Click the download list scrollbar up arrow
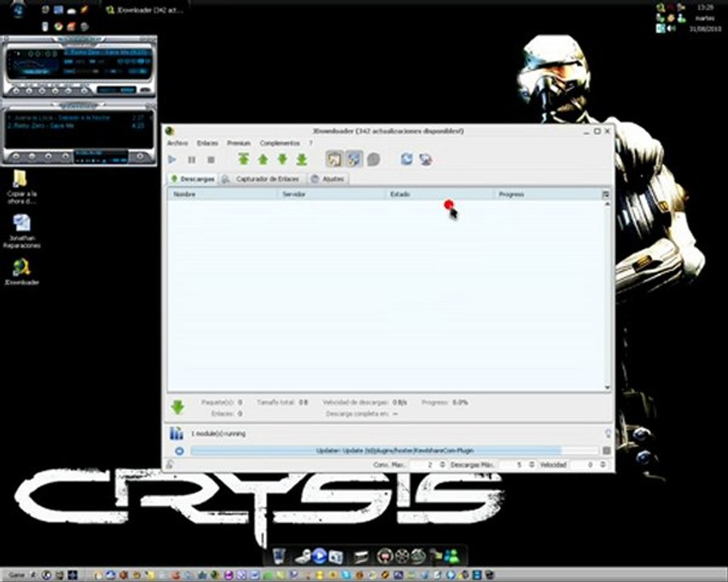 coord(607,205)
